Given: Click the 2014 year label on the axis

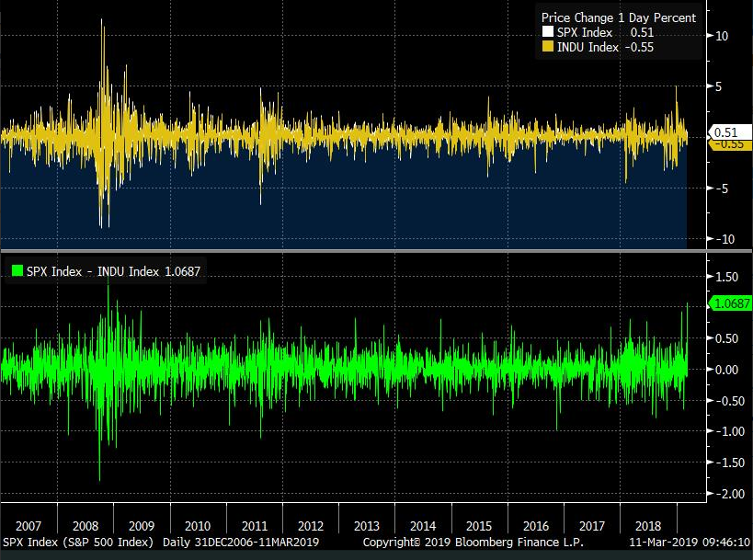Looking at the screenshot, I should 423,526.
